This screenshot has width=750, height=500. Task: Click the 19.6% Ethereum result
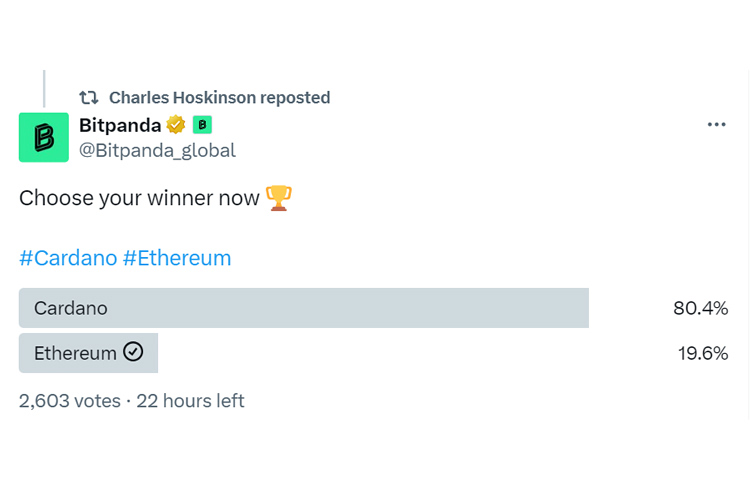tap(700, 353)
